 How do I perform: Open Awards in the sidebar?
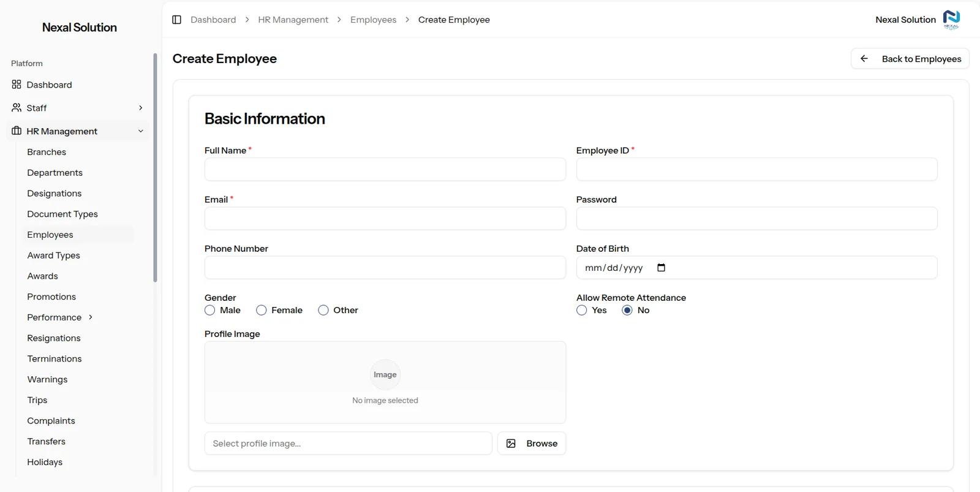coord(42,276)
